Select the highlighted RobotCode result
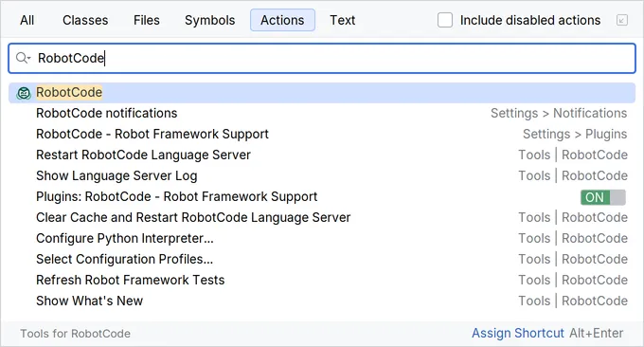The image size is (644, 347). 322,93
